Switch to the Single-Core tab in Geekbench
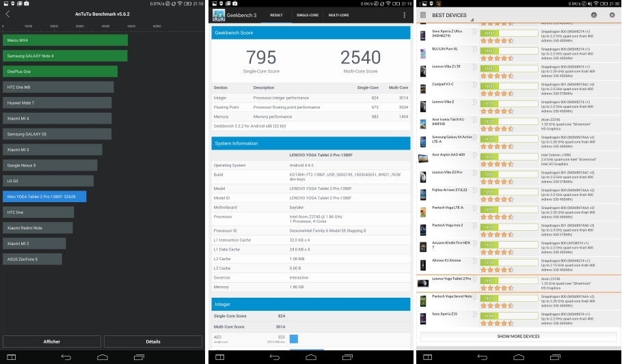Screen dimensions: 622x364 click(x=308, y=15)
